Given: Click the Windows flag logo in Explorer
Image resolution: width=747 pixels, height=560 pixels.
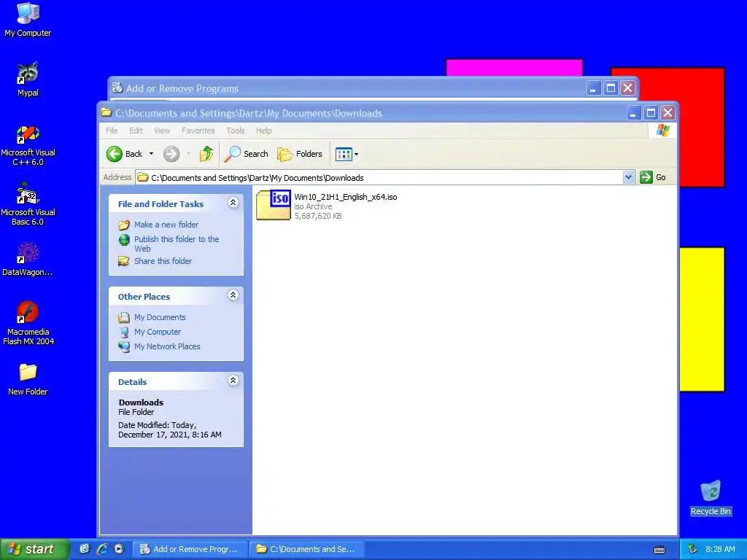Looking at the screenshot, I should 662,131.
